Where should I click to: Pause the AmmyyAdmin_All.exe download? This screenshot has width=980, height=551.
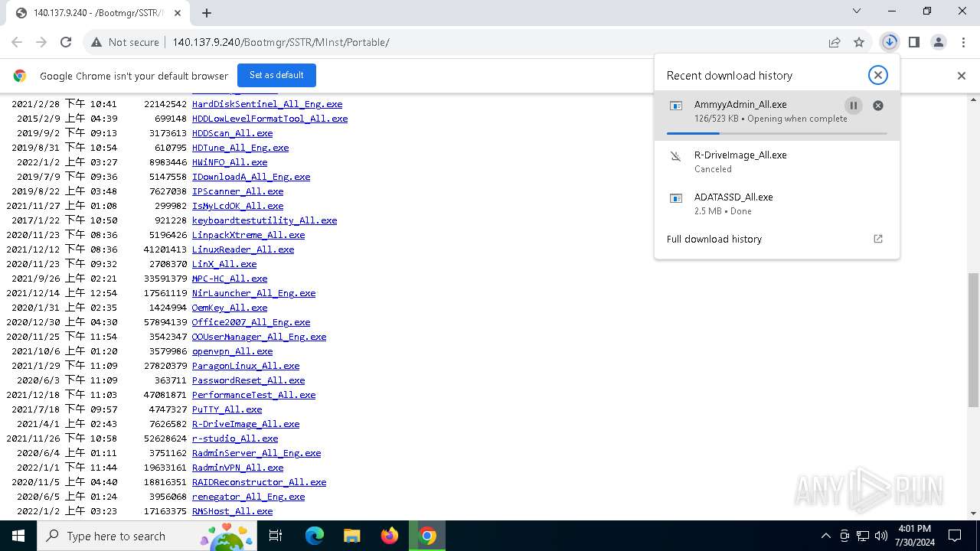point(853,106)
